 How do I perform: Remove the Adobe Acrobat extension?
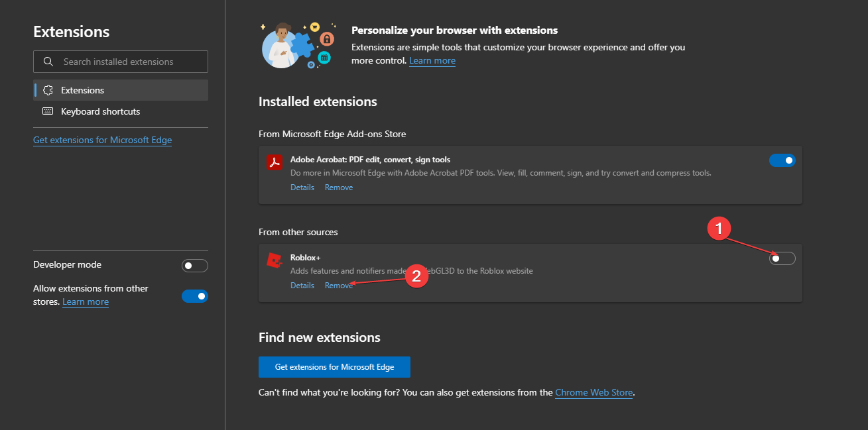pos(339,188)
